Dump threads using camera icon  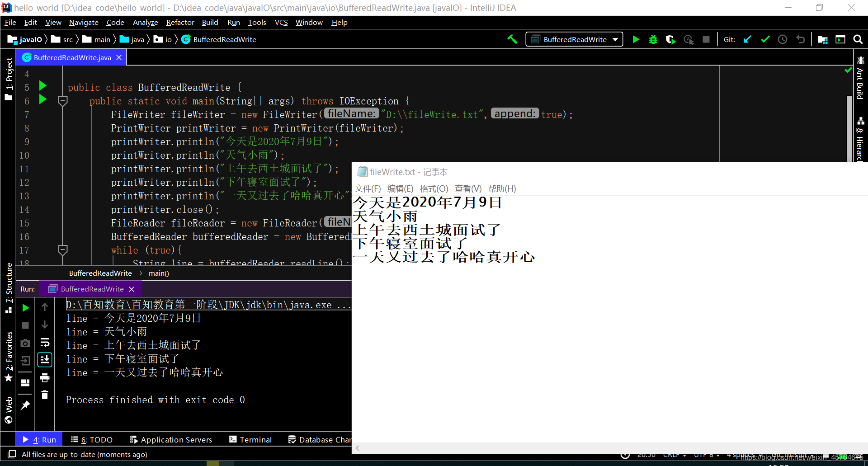pyautogui.click(x=25, y=343)
